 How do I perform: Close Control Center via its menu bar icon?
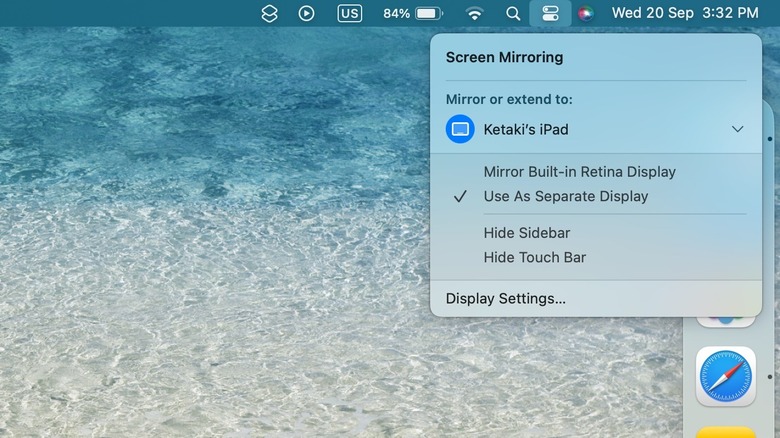[550, 13]
